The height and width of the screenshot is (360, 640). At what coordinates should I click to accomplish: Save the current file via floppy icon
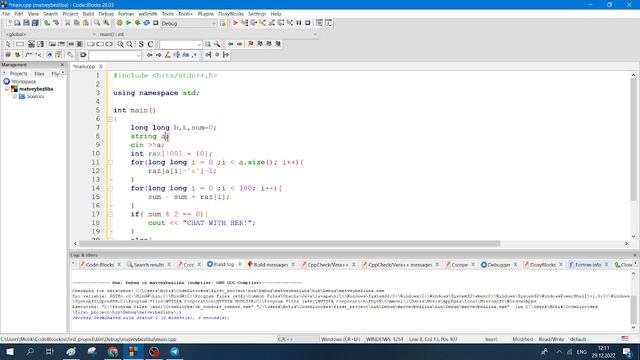coord(26,23)
